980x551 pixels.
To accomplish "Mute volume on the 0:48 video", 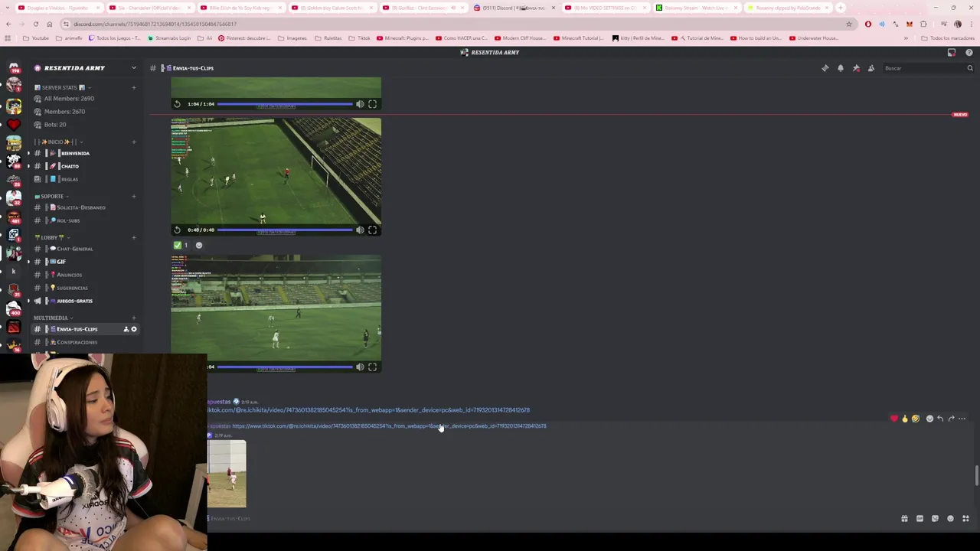I will click(x=360, y=230).
